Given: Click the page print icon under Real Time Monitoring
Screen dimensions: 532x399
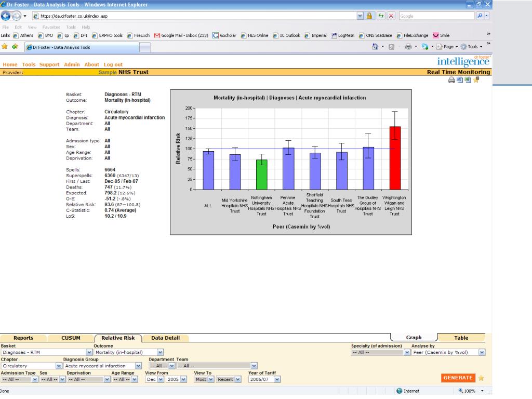Looking at the screenshot, I should click(x=451, y=80).
